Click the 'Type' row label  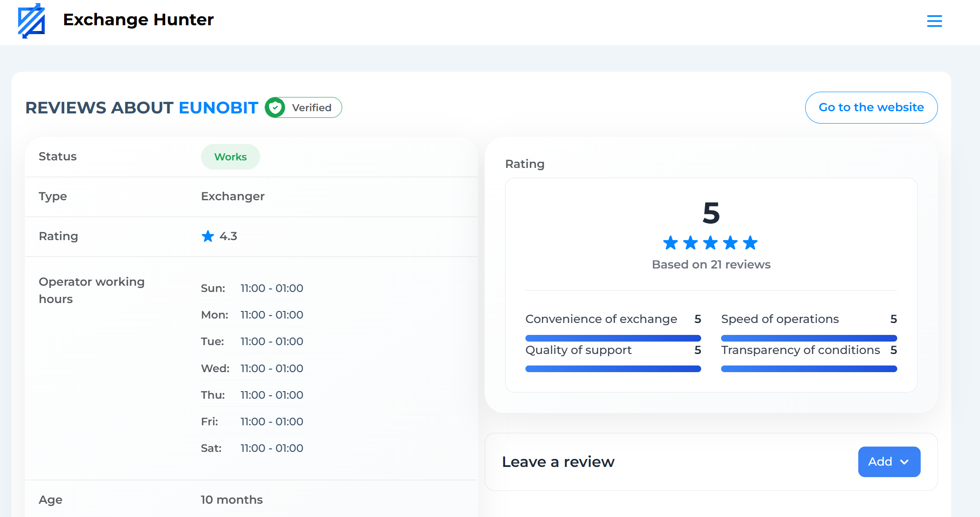(x=53, y=196)
